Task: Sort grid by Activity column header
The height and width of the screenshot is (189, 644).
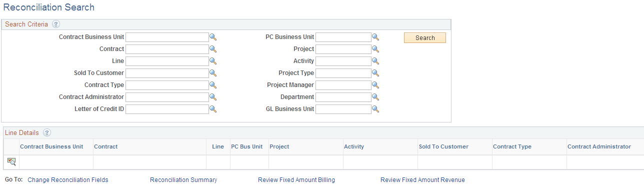Action: tap(354, 146)
